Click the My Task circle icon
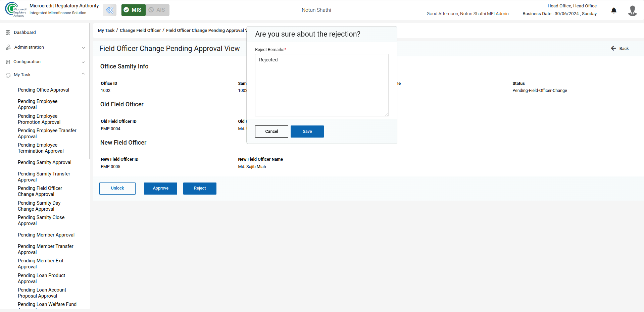 click(x=8, y=75)
